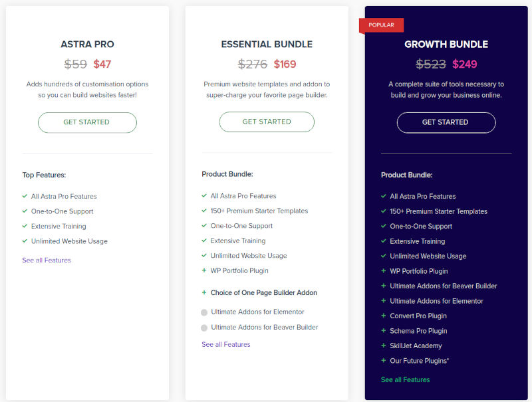The height and width of the screenshot is (402, 532).
Task: Click plus icon next to Essential WP Portfolio Plugin
Action: 204,270
